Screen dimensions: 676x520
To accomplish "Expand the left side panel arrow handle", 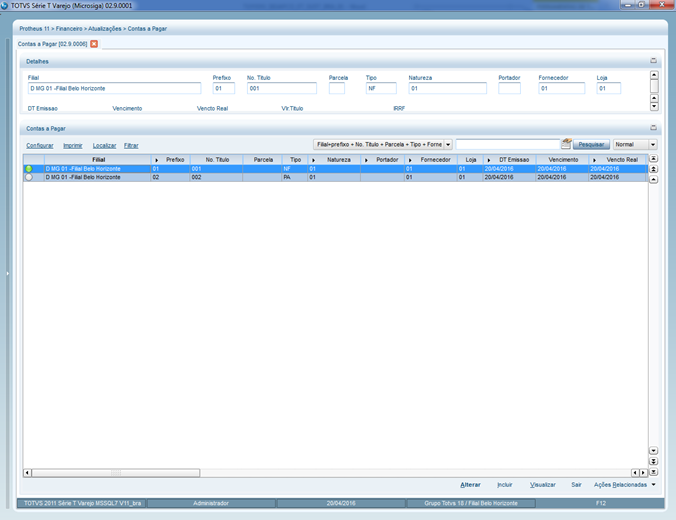I will 7,273.
